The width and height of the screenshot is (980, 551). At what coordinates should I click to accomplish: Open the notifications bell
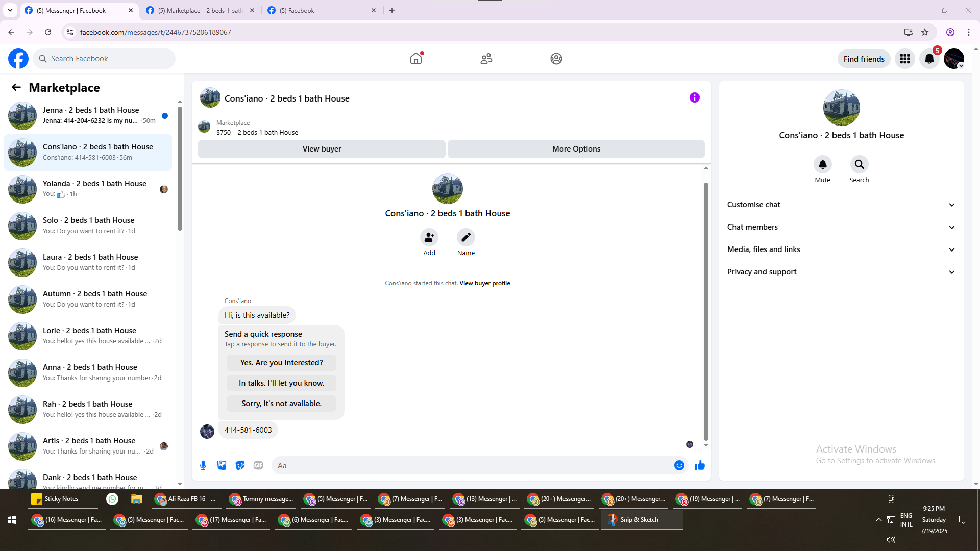929,59
